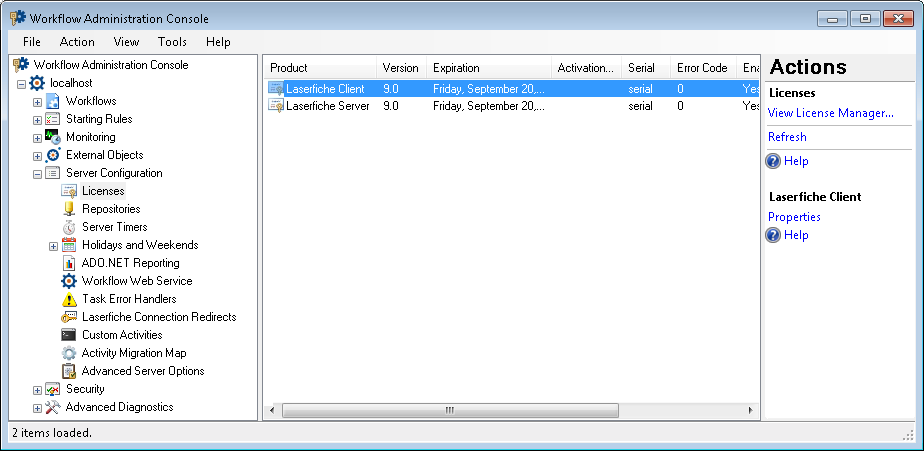Click the Workflow Web Service gear icon
Screen dimensions: 924x451
pos(69,281)
